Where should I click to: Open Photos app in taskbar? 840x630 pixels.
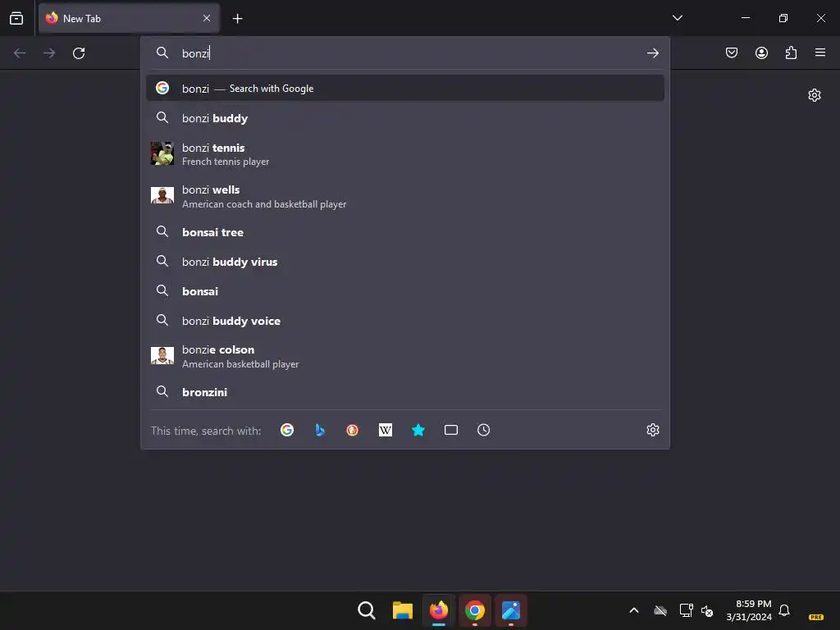point(511,610)
